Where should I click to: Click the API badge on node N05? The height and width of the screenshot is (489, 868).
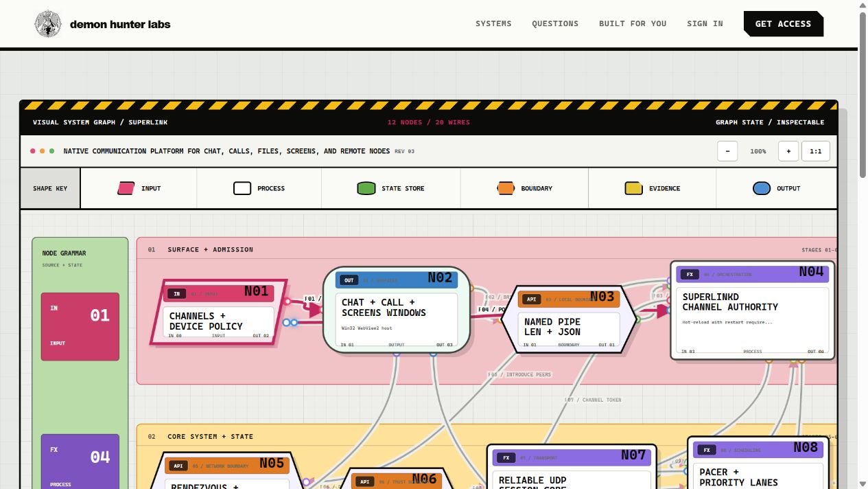coord(178,466)
